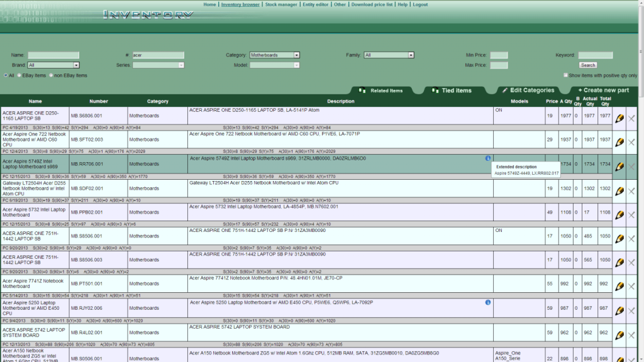Viewport: 644px width, 362px height.
Task: Enable the Show items with positive qty only checkbox
Action: [x=565, y=75]
